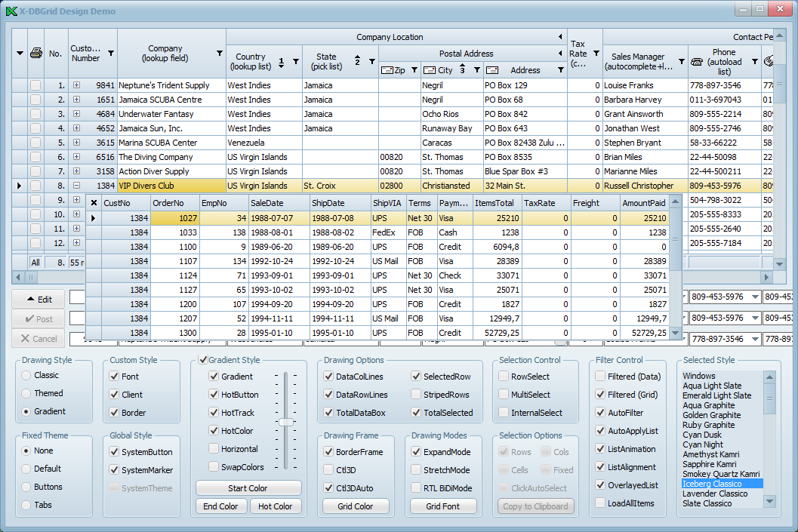
Task: Click the OrderNo 1033 cell in detail grid
Action: [175, 232]
